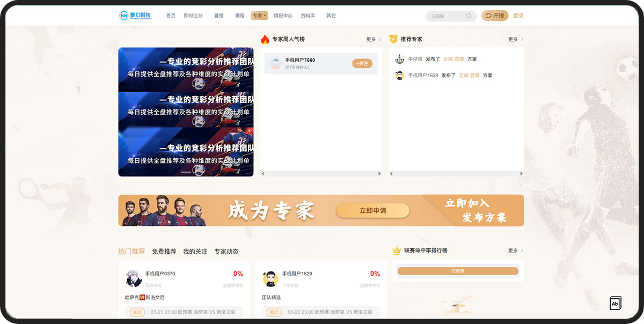Open 情报中心 in navigation
644x324 pixels.
click(283, 16)
